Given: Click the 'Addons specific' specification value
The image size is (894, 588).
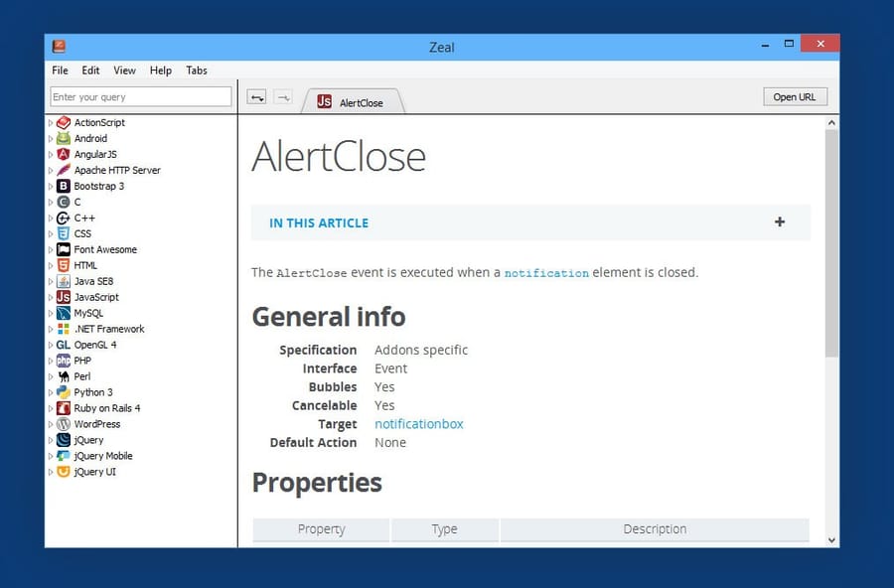Looking at the screenshot, I should click(x=421, y=350).
